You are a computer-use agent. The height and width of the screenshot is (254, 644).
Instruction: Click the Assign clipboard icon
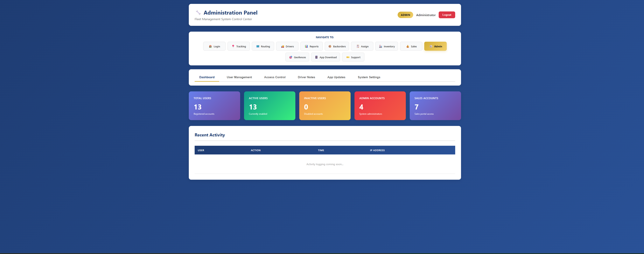click(358, 46)
